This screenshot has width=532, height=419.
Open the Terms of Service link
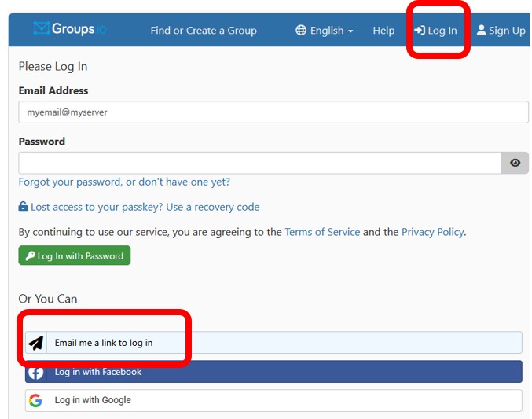(x=322, y=232)
